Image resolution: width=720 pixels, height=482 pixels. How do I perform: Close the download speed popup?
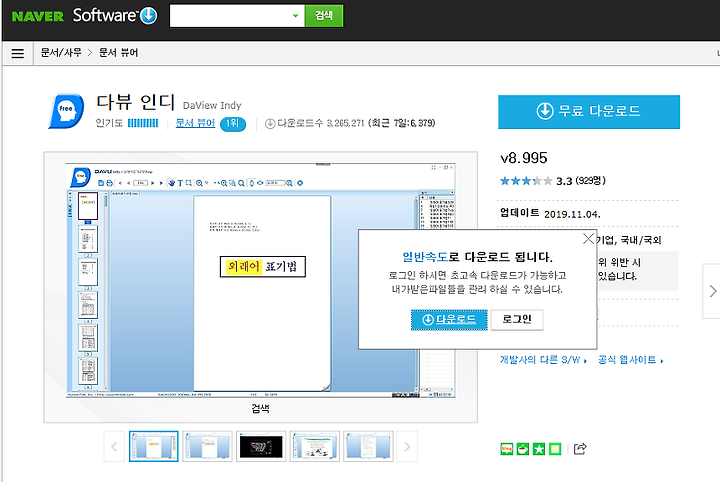[588, 238]
